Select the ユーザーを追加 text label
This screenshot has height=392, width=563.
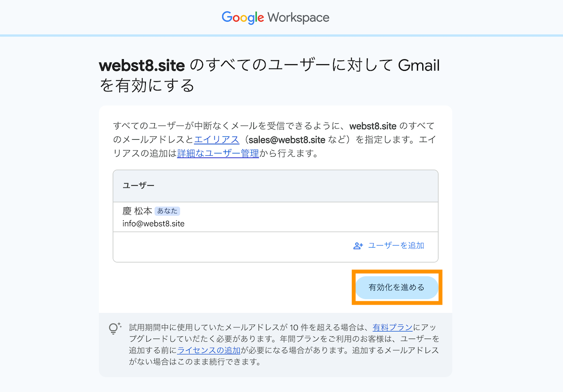pyautogui.click(x=396, y=246)
